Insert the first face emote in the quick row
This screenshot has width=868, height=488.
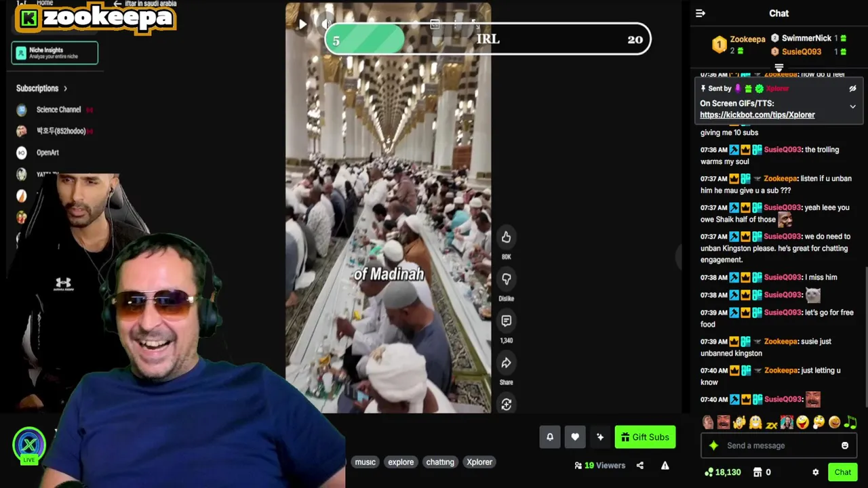click(x=708, y=423)
